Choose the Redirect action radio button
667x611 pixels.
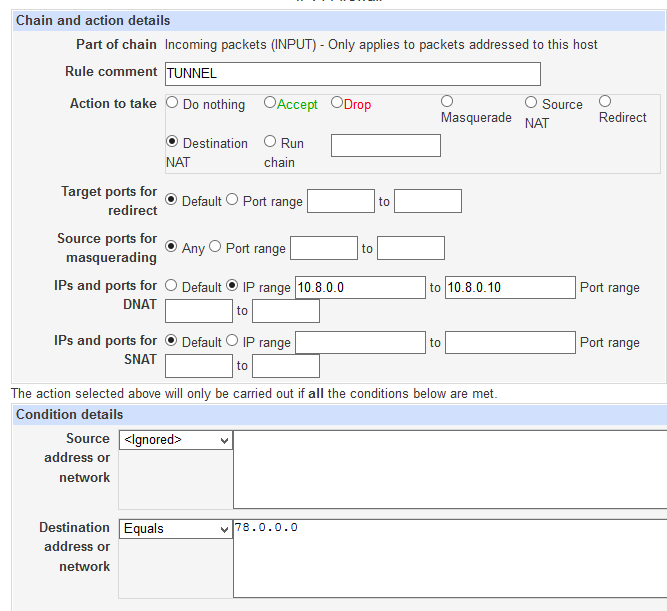pyautogui.click(x=605, y=101)
